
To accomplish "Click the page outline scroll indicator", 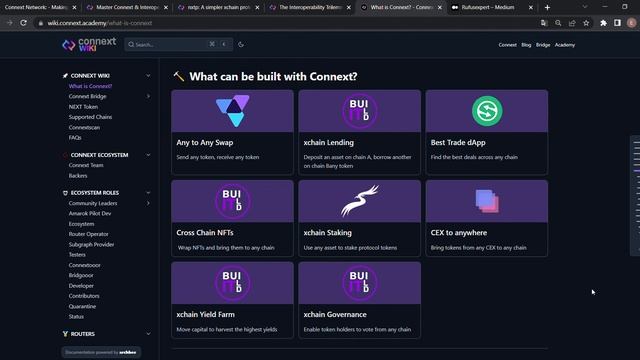I will click(x=636, y=196).
